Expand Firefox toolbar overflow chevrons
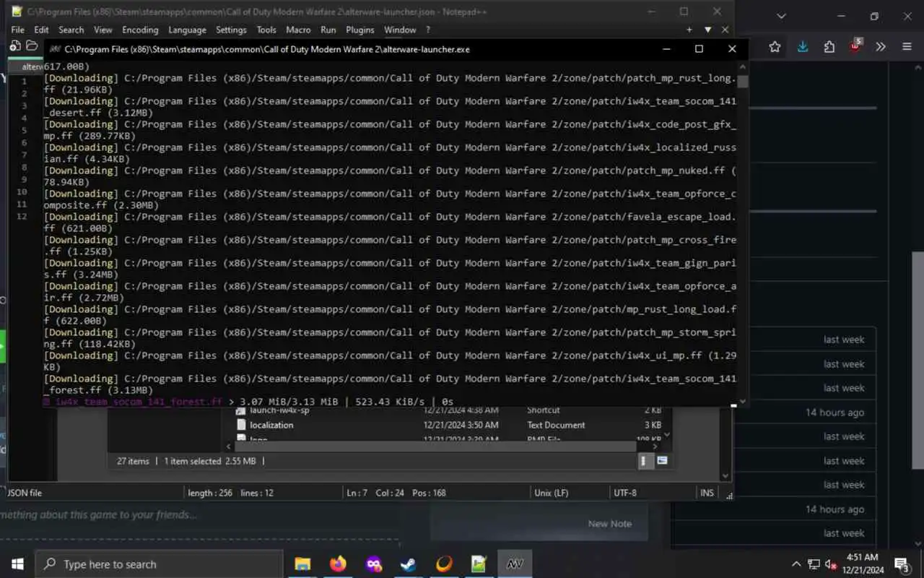924x578 pixels. 881,47
